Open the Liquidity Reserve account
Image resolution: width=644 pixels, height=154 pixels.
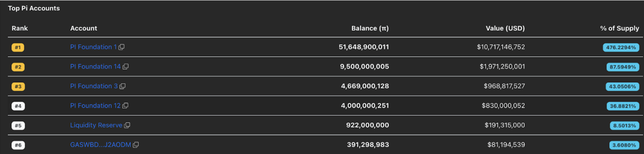[96, 125]
